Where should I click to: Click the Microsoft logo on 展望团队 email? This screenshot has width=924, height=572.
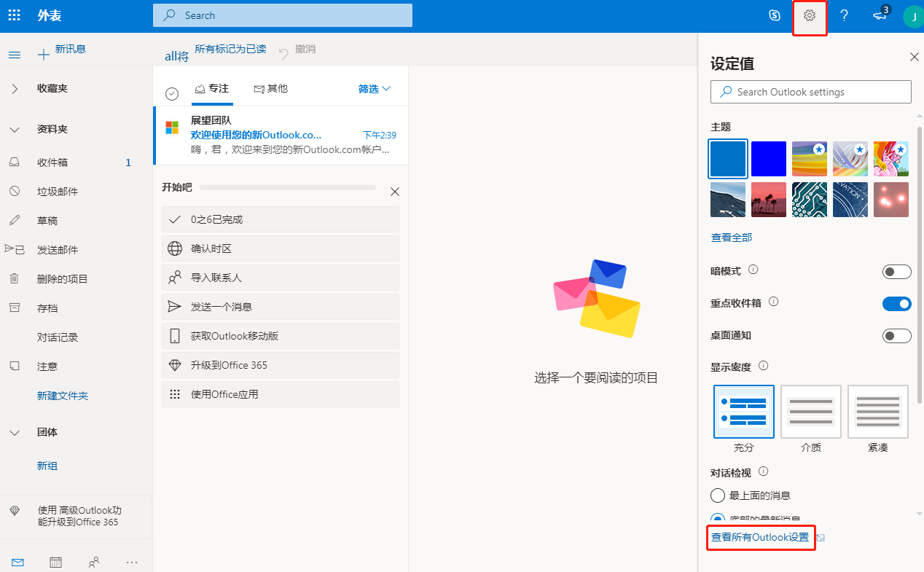point(172,128)
